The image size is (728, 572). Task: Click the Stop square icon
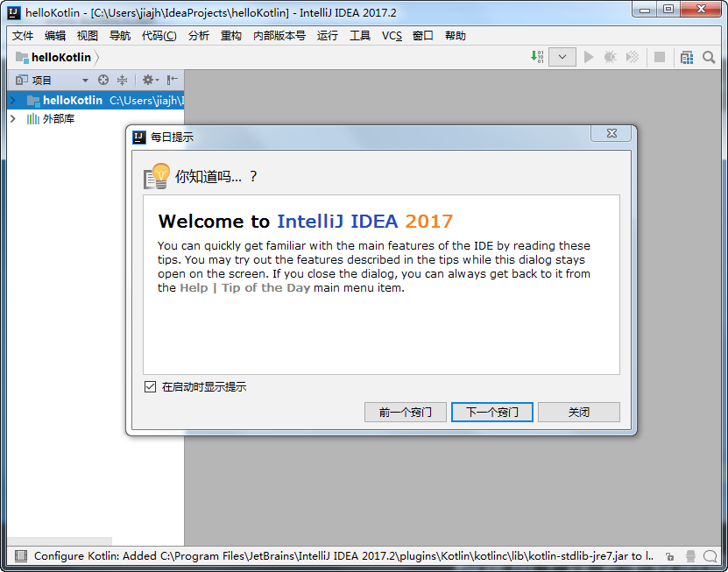[x=660, y=57]
